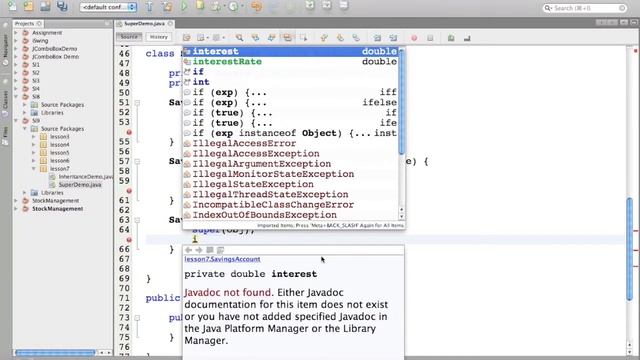Switch to the Projects tab
Image resolution: width=640 pixels, height=360 pixels.
[x=28, y=24]
